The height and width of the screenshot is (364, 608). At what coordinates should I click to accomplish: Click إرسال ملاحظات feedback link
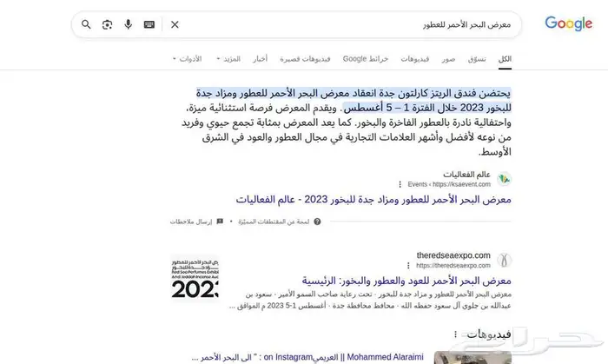click(191, 222)
